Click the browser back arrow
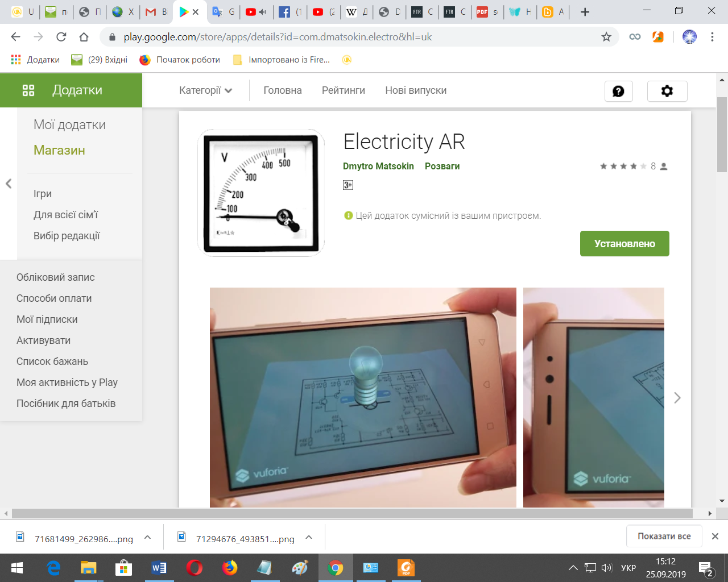 point(15,37)
